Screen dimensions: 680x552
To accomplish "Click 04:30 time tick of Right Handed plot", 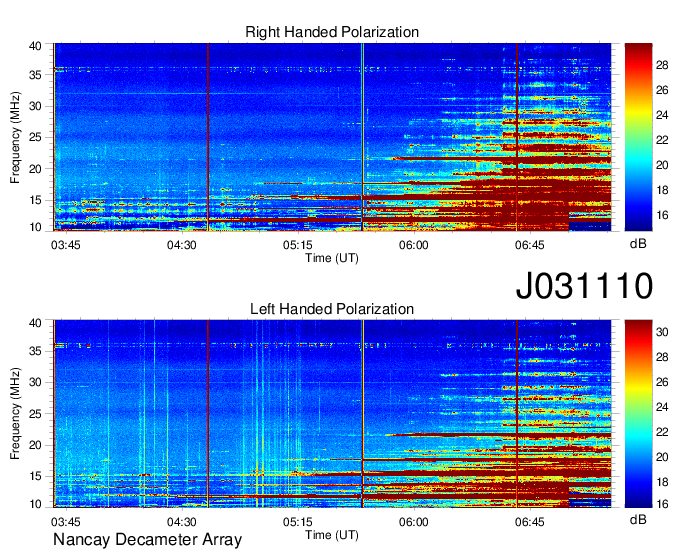I will click(182, 245).
